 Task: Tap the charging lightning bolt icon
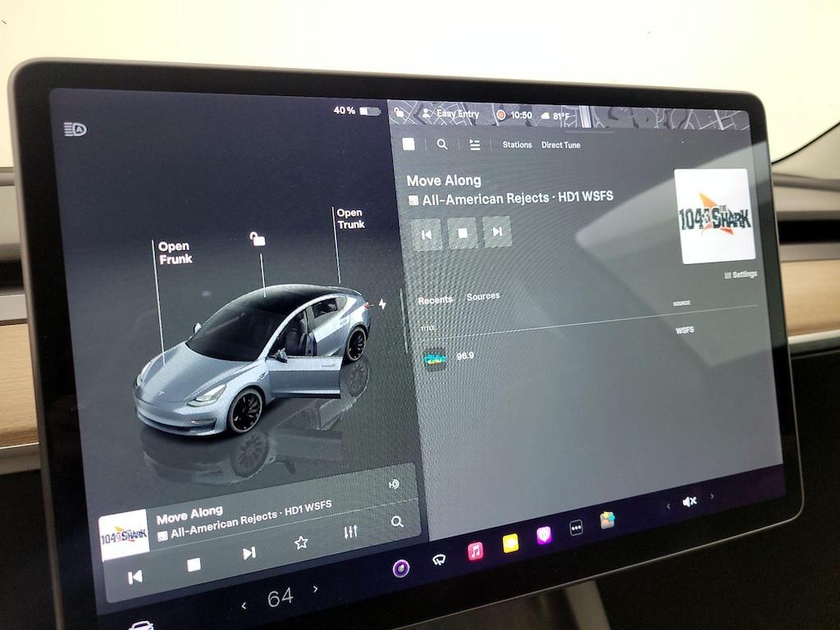382,304
